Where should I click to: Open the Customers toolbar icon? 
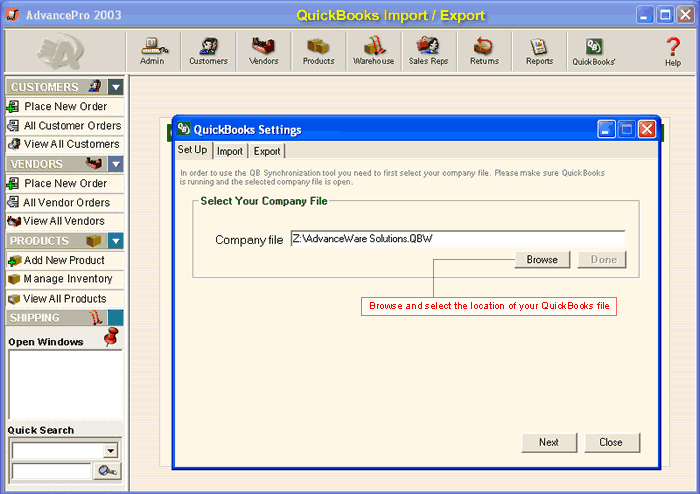coord(208,51)
